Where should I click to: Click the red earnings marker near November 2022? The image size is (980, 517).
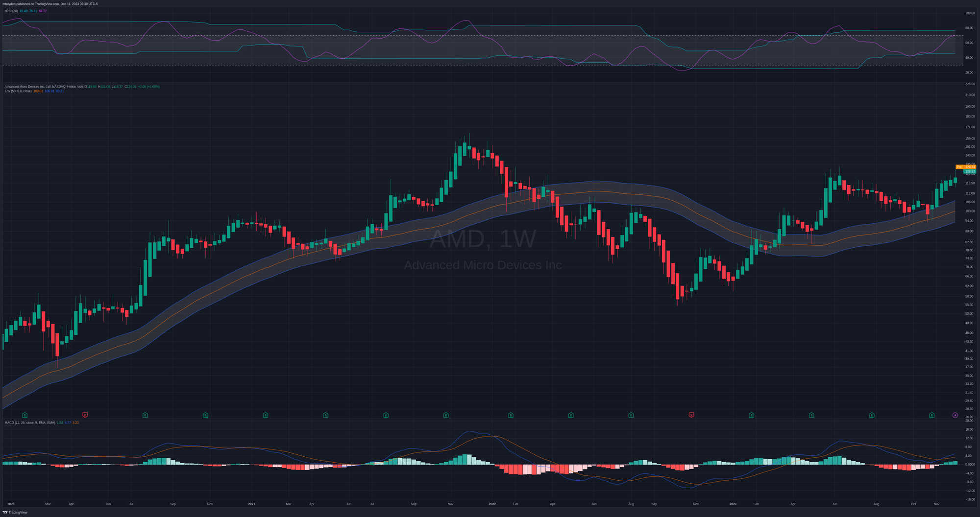click(x=691, y=415)
